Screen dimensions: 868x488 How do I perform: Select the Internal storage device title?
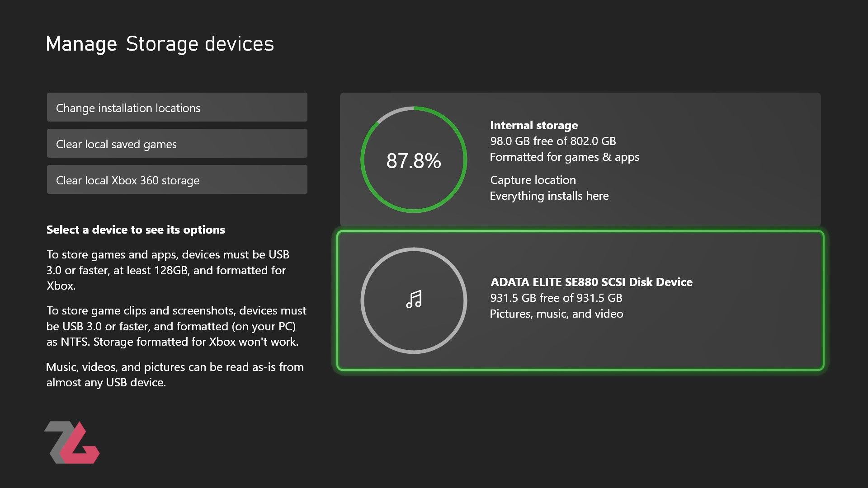[x=533, y=125]
